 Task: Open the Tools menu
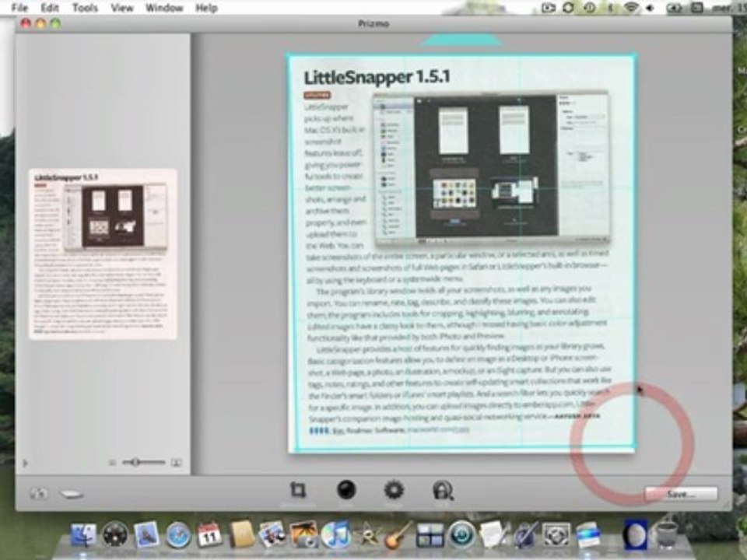(85, 8)
